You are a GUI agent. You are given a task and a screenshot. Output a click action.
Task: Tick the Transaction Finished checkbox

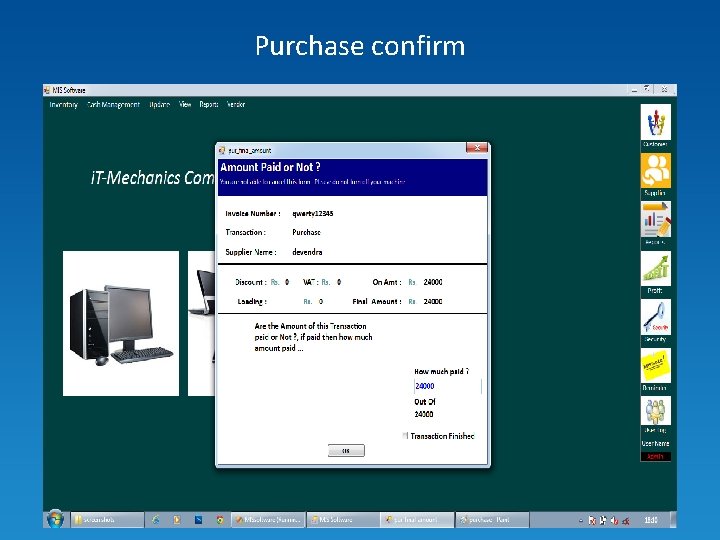pos(405,436)
